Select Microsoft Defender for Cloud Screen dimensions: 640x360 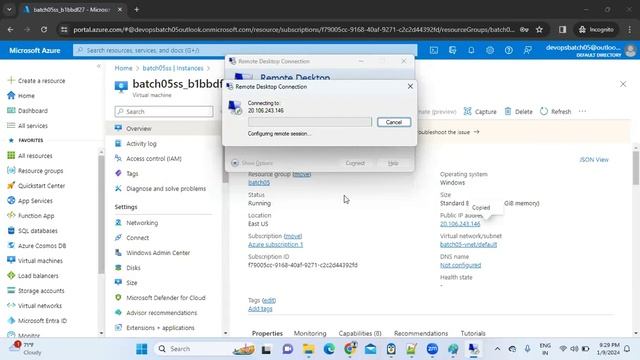[166, 298]
